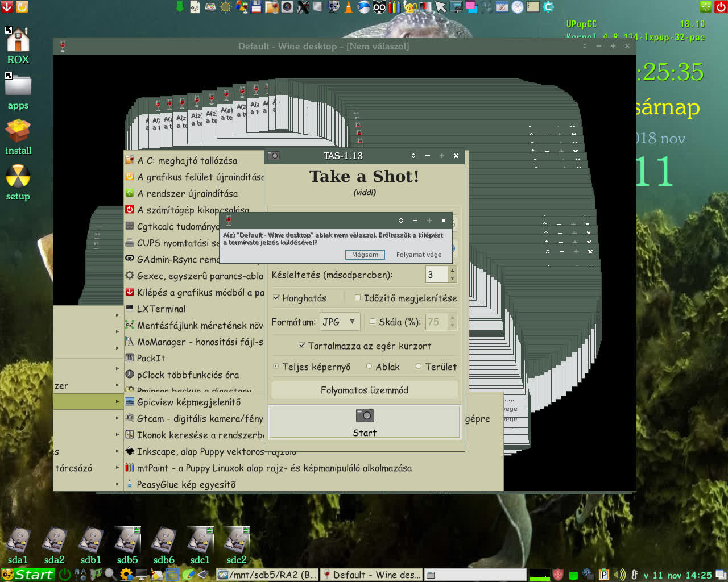Open the sdb6 drive icon

tap(164, 540)
